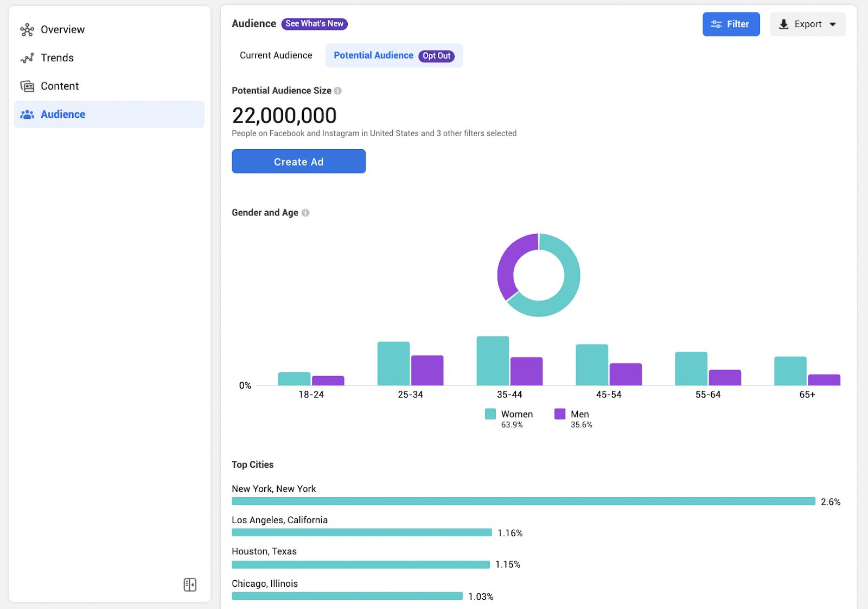
Task: Click Women bar for 65+
Action: 790,371
